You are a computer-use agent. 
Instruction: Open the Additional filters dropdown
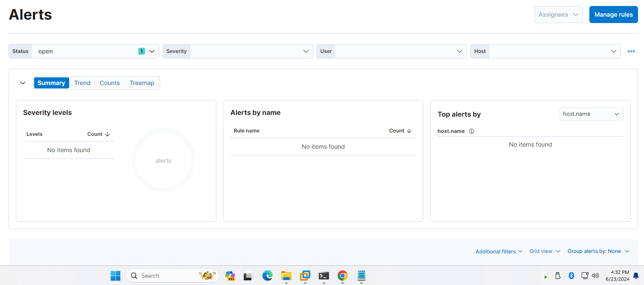tap(499, 252)
